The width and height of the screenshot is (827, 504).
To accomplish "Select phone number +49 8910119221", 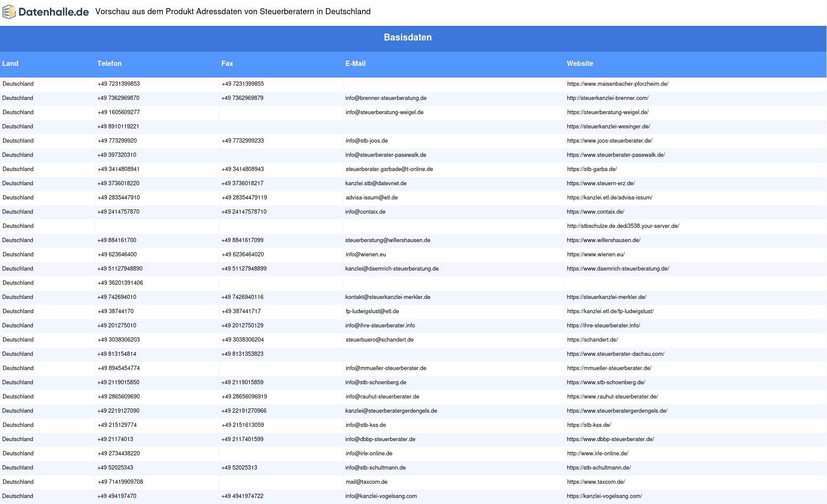I will click(x=118, y=127).
